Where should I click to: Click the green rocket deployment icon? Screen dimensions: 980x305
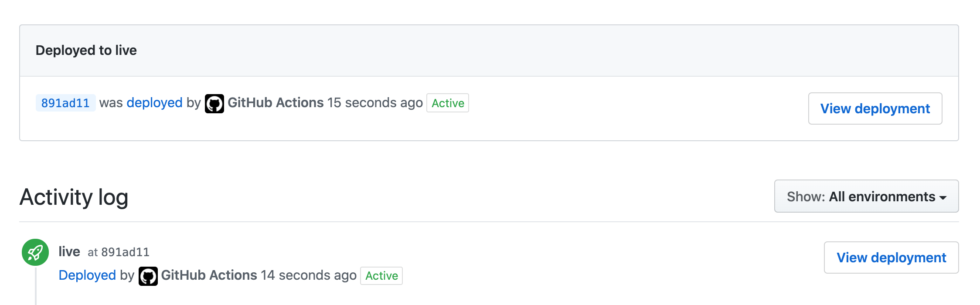[35, 252]
